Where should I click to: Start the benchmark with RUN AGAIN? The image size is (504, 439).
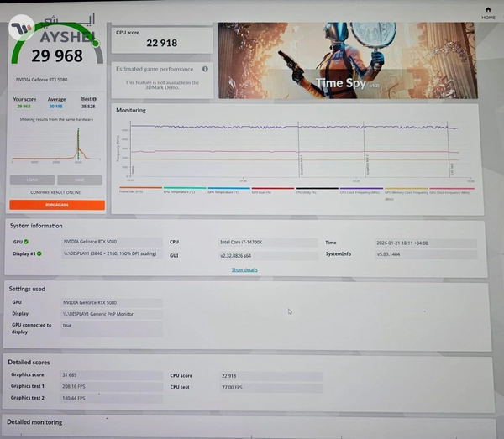coord(57,205)
